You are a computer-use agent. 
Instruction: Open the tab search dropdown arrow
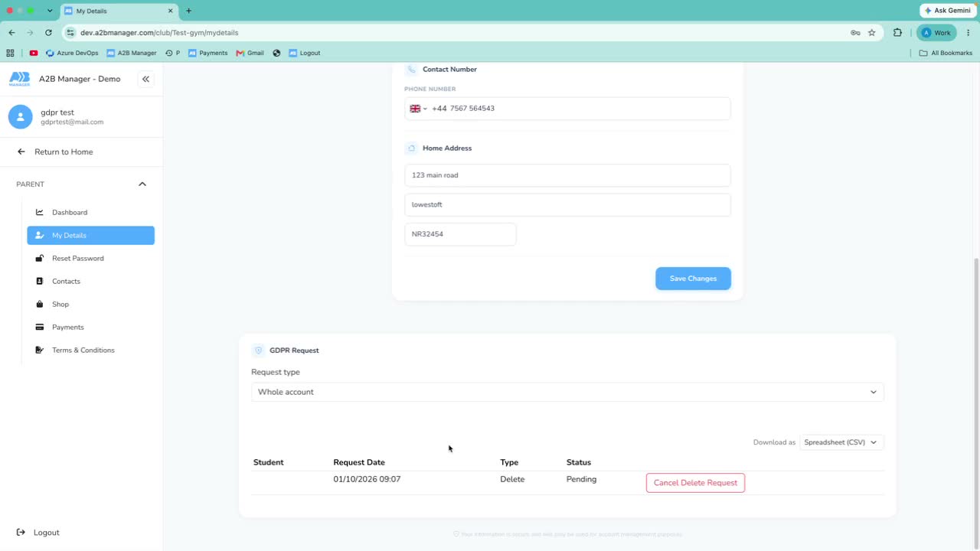50,11
